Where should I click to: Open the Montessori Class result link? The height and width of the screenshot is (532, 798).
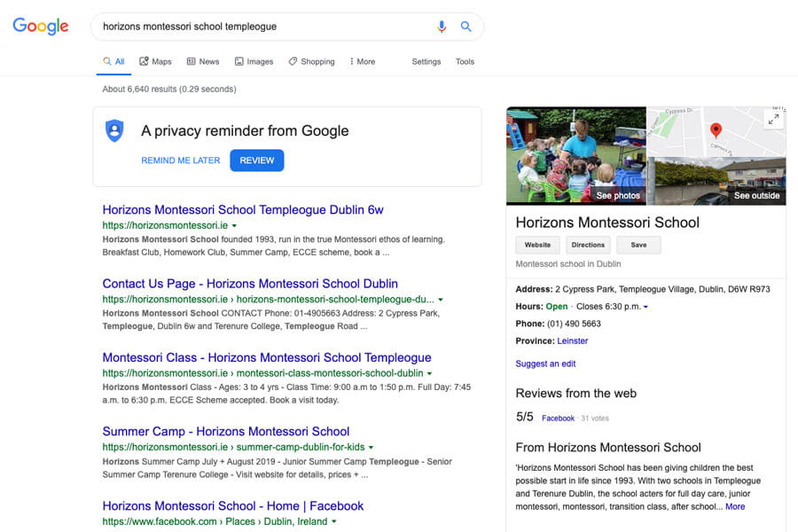click(x=267, y=357)
